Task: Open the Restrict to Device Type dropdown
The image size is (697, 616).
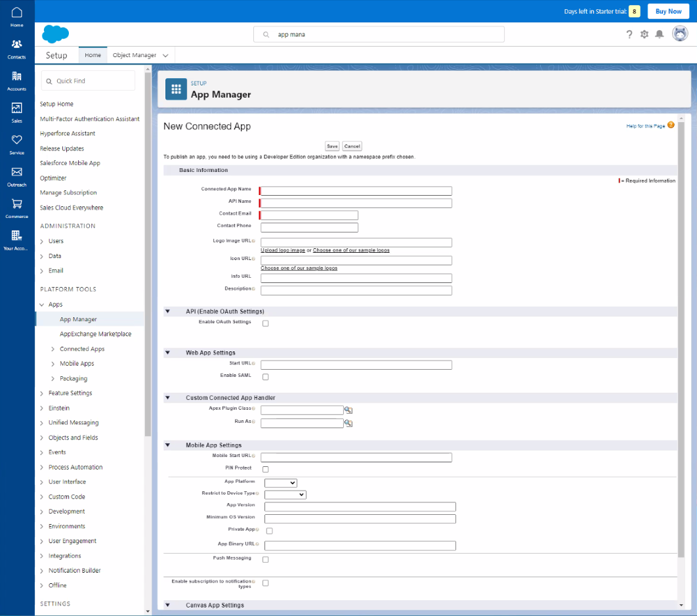Action: click(285, 495)
